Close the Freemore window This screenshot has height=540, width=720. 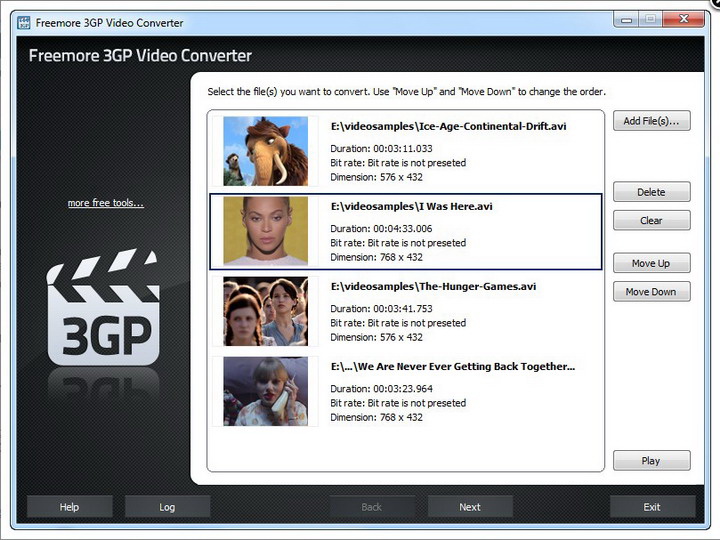[x=684, y=19]
